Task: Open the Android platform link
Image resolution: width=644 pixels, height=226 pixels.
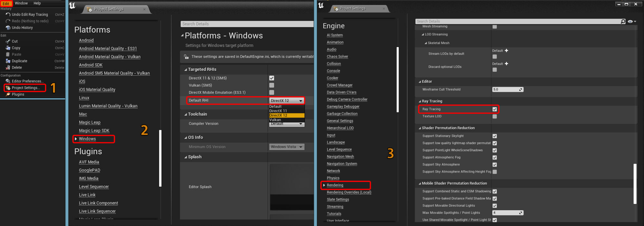Action: 86,40
